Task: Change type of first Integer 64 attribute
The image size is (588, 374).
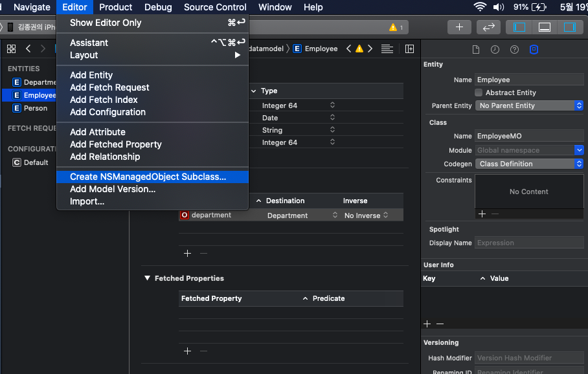Action: pos(332,105)
